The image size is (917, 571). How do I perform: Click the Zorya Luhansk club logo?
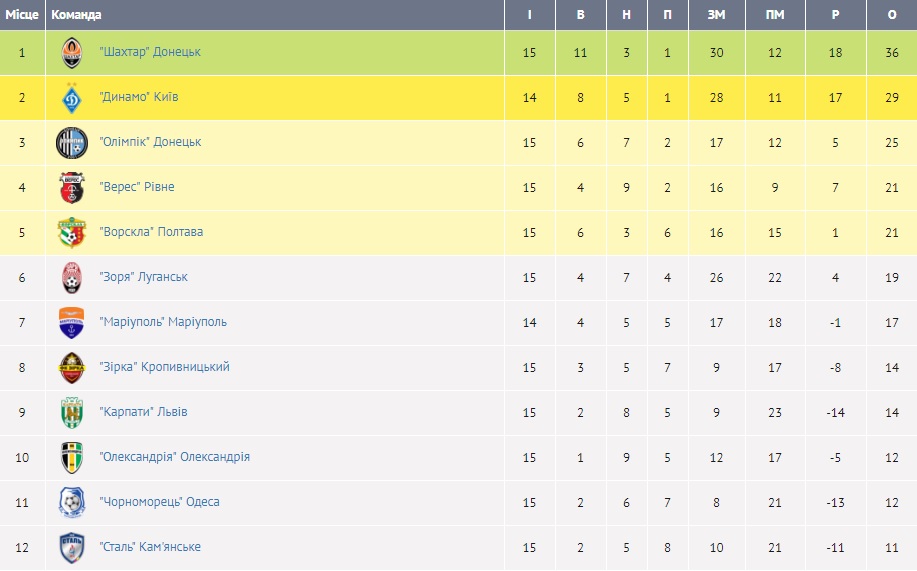(71, 277)
